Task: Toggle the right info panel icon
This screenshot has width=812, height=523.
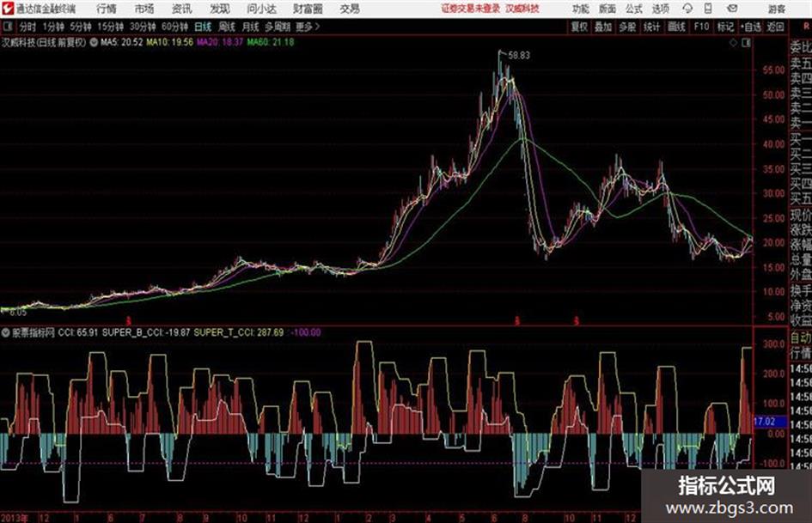Action: coord(746,43)
